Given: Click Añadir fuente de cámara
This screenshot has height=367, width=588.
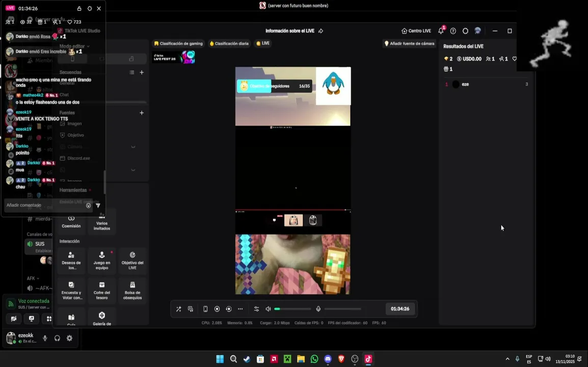Looking at the screenshot, I should point(410,43).
